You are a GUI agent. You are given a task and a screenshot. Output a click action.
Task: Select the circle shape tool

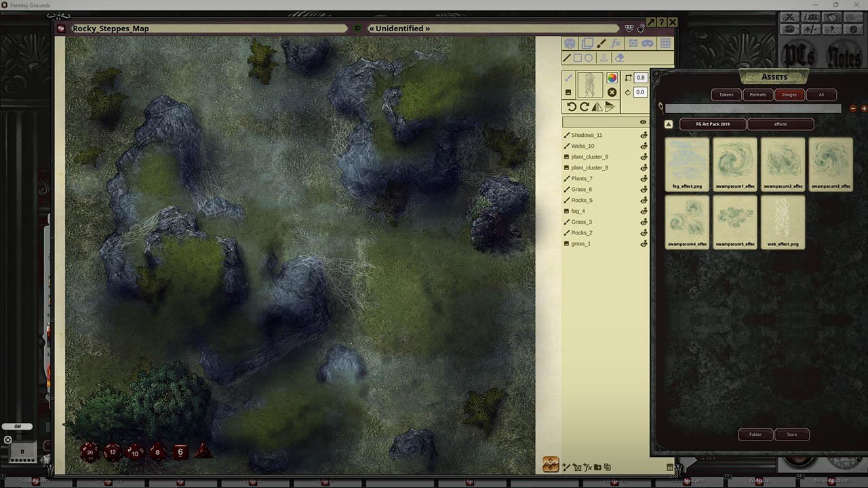(x=589, y=58)
